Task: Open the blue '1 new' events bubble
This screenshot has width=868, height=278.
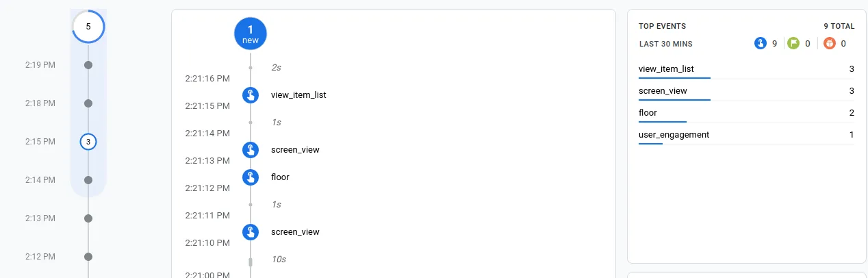Action: [251, 34]
